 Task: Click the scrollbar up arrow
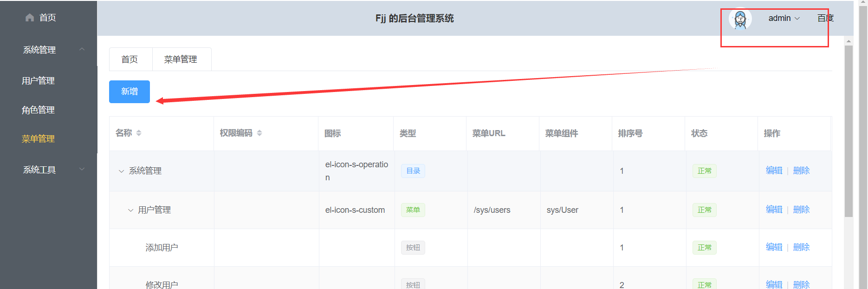[x=849, y=41]
